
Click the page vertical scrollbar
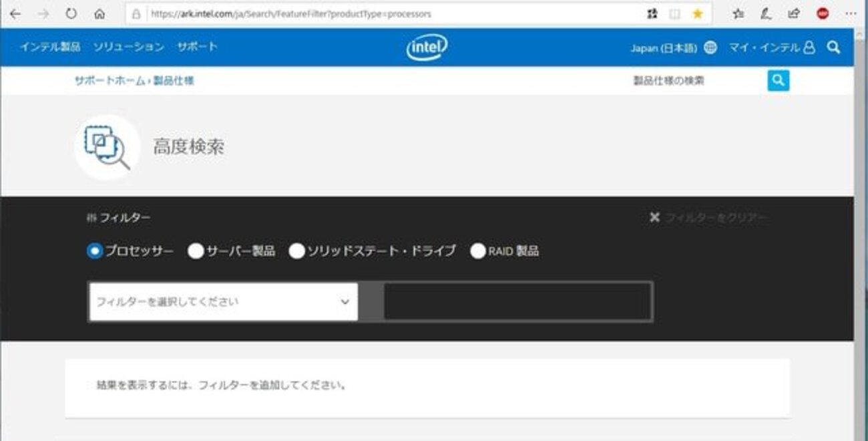click(x=861, y=234)
